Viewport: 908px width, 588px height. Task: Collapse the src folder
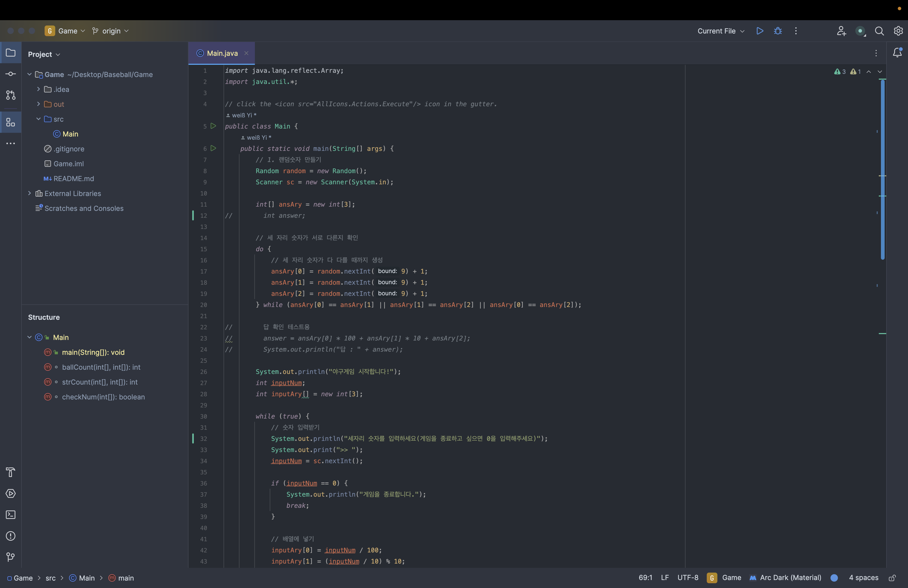38,119
